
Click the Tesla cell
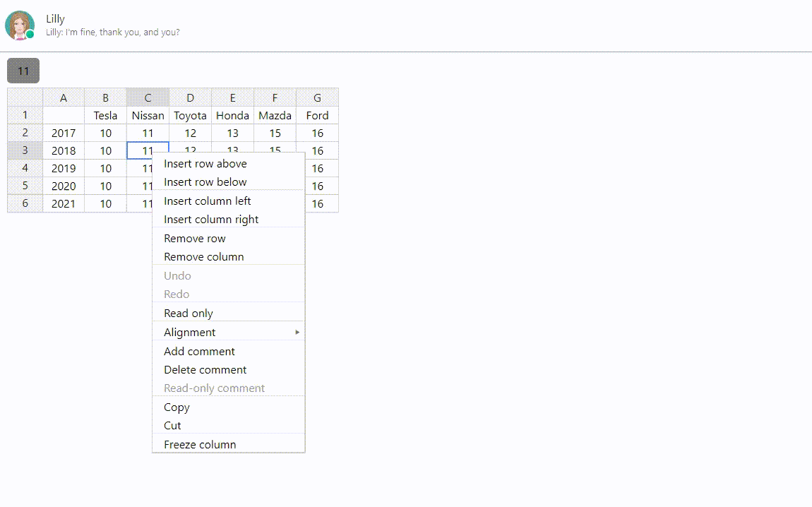pos(106,116)
